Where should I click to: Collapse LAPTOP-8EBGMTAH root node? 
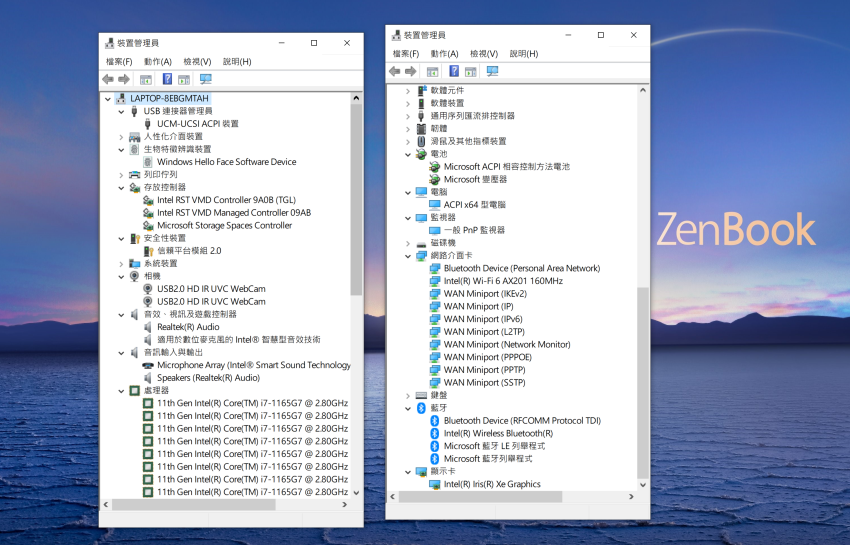(x=108, y=99)
